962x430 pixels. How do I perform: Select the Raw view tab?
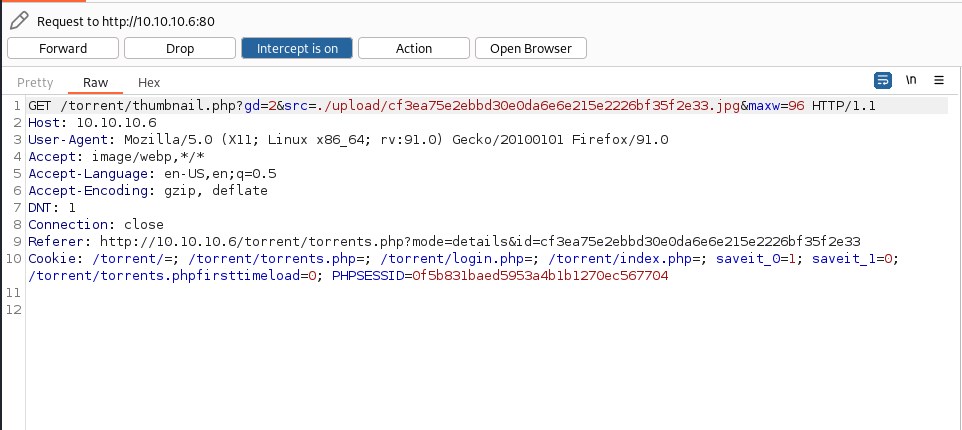coord(95,83)
